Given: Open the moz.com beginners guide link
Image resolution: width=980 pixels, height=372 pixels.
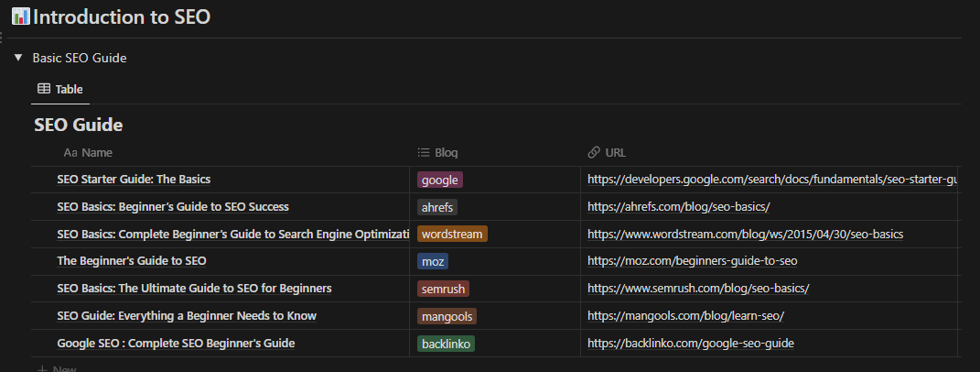Looking at the screenshot, I should 692,261.
